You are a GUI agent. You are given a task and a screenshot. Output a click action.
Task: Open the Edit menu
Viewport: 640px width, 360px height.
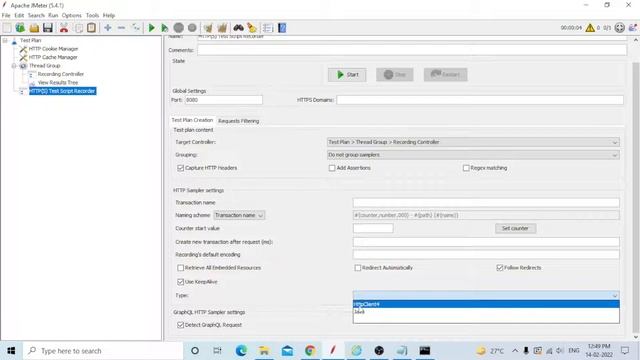coord(19,15)
